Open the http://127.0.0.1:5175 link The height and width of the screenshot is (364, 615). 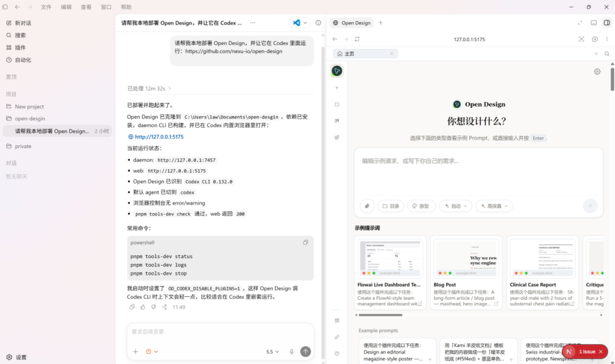click(159, 137)
